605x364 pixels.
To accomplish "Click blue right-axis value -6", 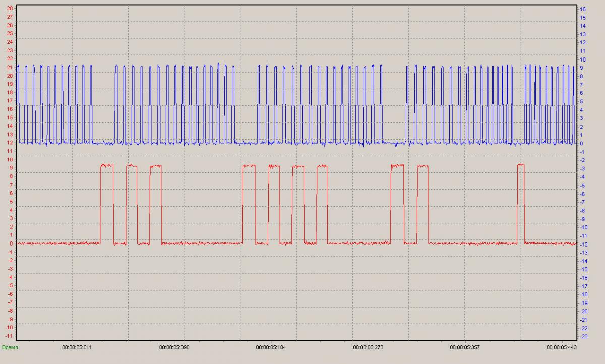I will point(582,194).
